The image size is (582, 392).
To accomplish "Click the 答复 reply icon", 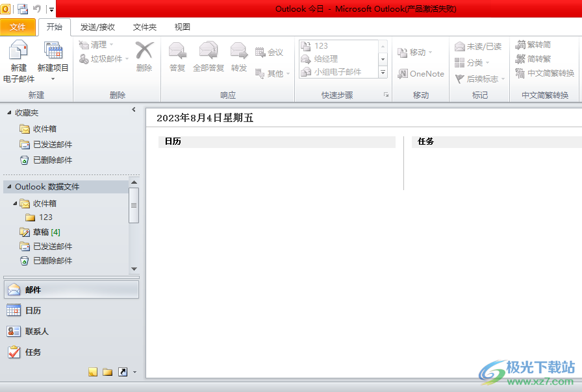I will click(177, 51).
